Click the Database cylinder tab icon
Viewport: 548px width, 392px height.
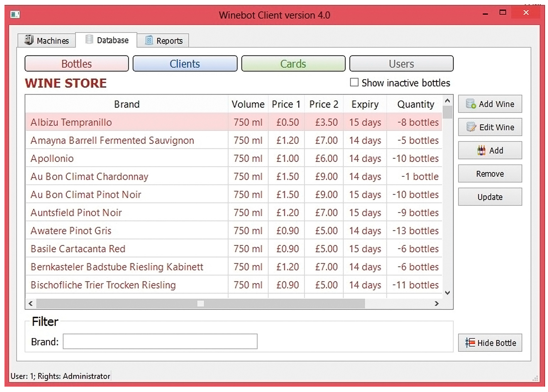89,39
